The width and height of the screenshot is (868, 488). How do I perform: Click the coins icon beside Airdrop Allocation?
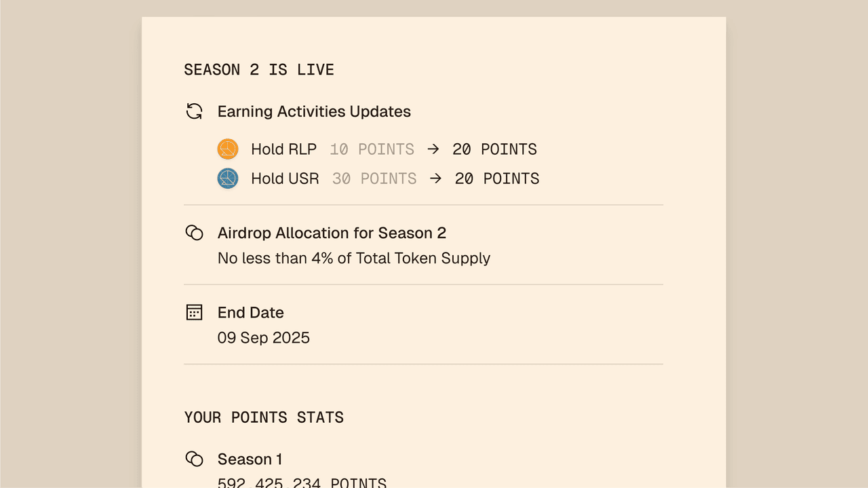195,233
